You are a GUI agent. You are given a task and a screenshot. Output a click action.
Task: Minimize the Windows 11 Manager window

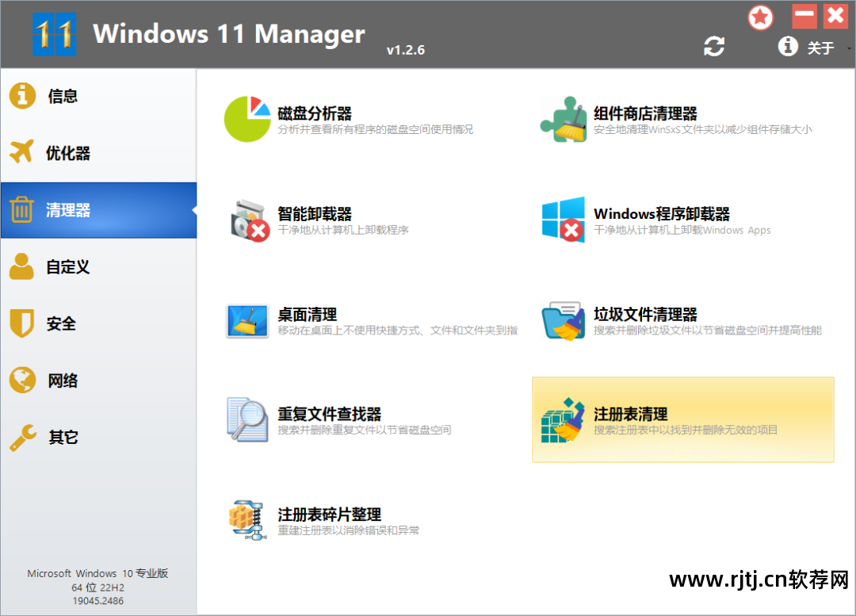click(804, 16)
